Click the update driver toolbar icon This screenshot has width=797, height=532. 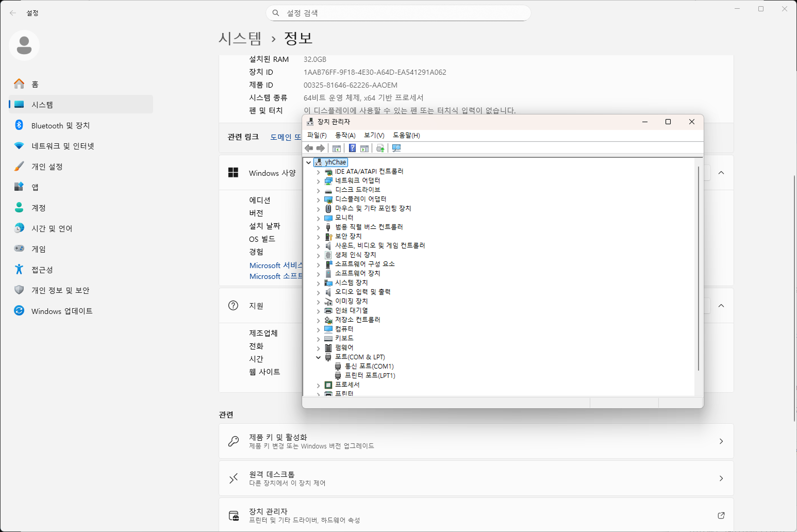point(380,148)
